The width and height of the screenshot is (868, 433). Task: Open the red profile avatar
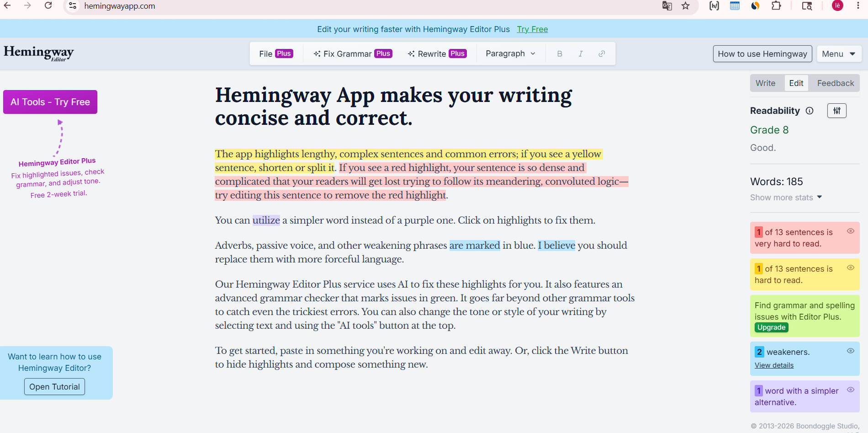837,5
